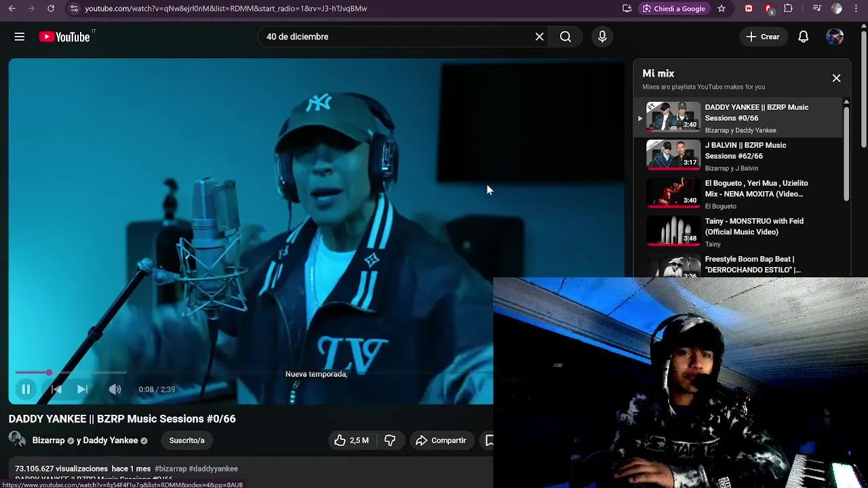
Task: Start voice search with the microphone
Action: 602,37
